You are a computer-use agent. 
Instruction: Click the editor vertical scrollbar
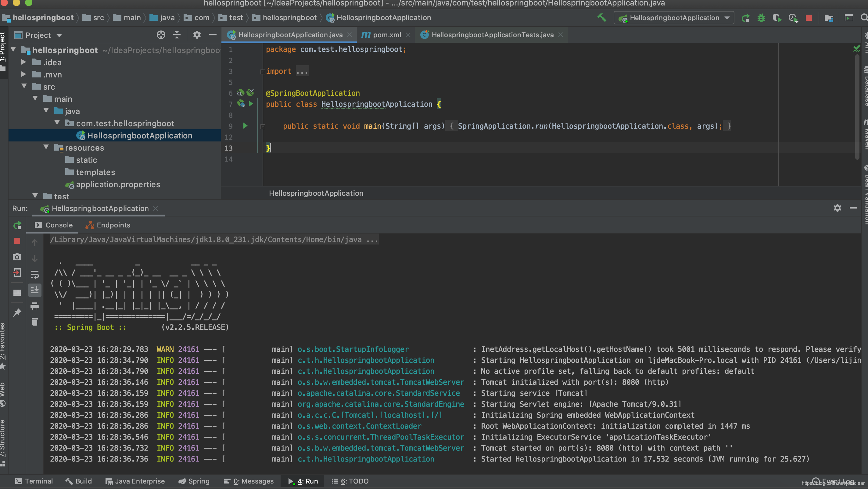click(857, 107)
